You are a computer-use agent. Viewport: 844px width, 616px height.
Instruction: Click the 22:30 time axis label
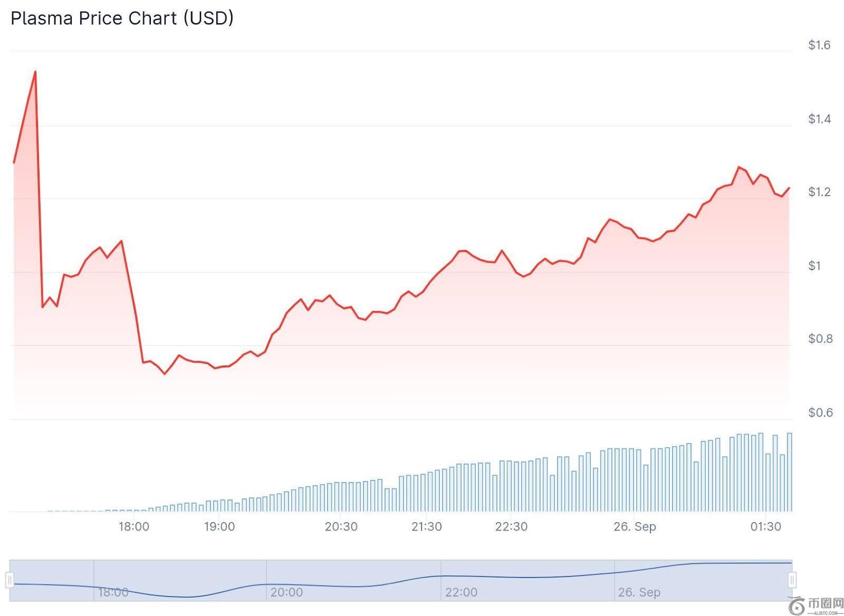coord(511,526)
